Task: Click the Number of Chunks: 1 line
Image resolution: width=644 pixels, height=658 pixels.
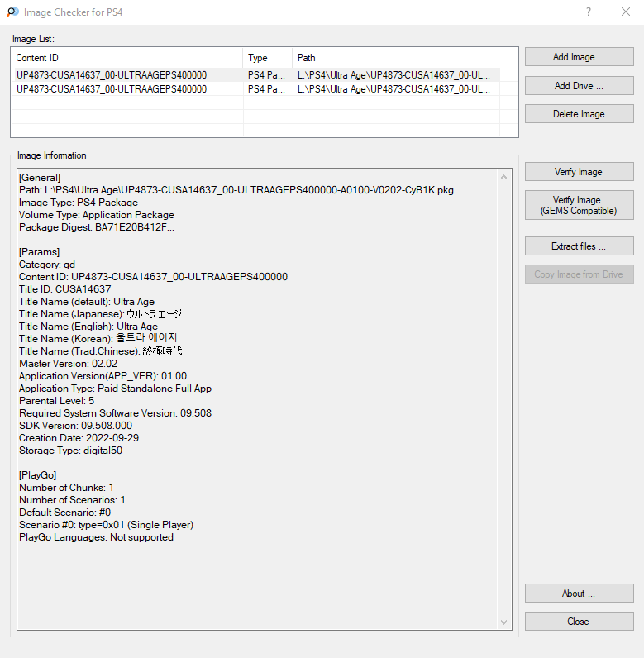Action: [x=66, y=488]
